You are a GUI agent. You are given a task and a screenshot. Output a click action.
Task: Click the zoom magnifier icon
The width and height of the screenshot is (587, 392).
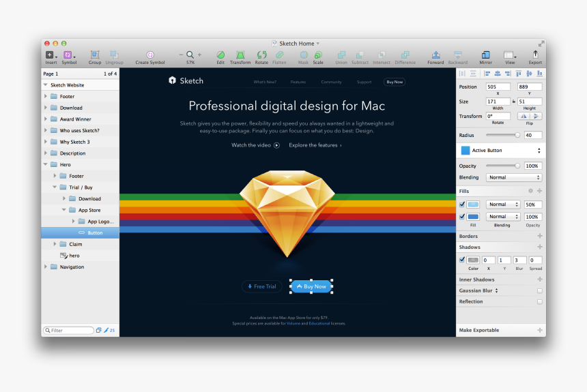click(190, 55)
